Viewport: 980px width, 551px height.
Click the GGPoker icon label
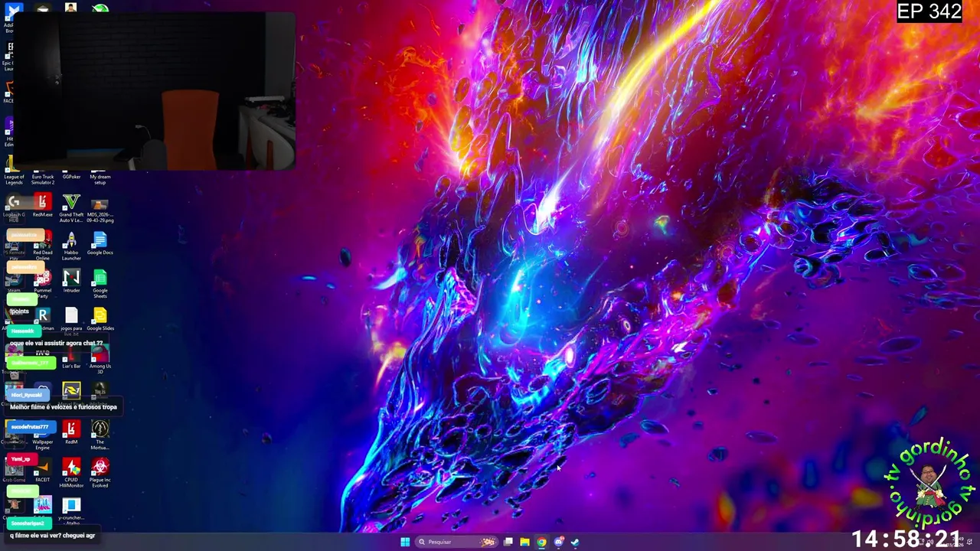coord(71,177)
